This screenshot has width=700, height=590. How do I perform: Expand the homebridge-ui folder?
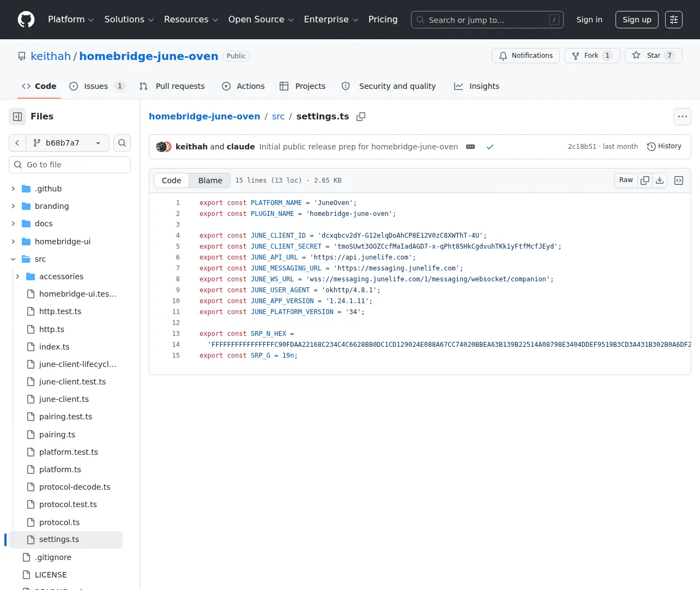pos(13,242)
